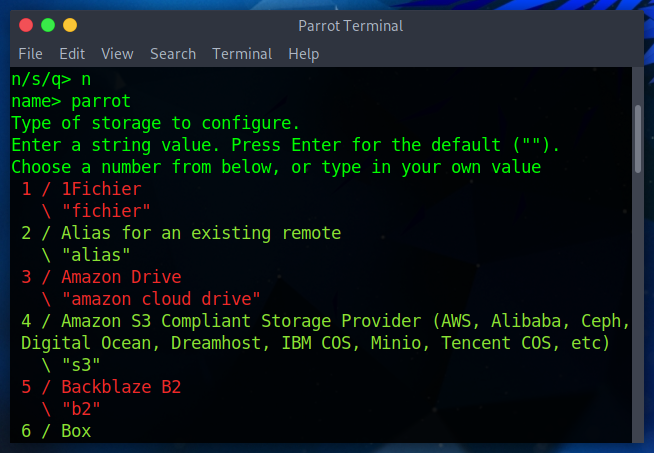The width and height of the screenshot is (654, 453).
Task: Click the terminal vertical scrollbar thumb
Action: click(638, 139)
